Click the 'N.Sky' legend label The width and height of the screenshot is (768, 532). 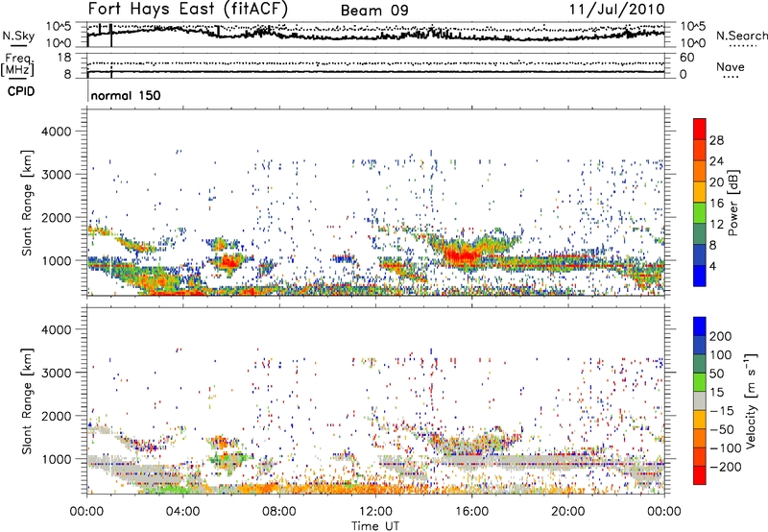(x=18, y=36)
